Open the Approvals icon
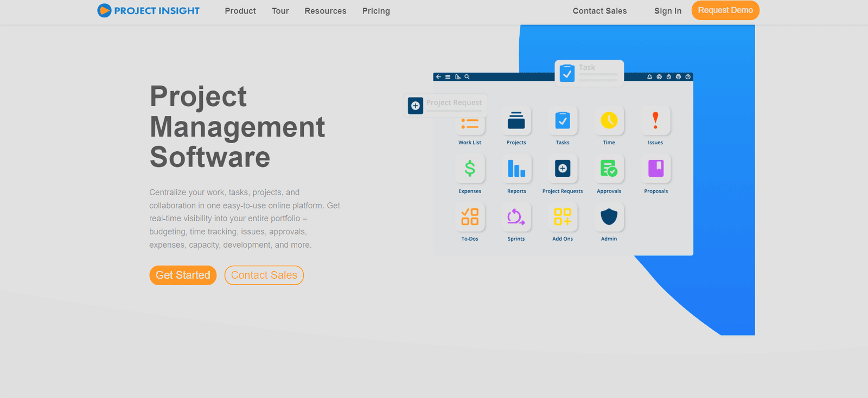The width and height of the screenshot is (868, 398). [x=609, y=169]
